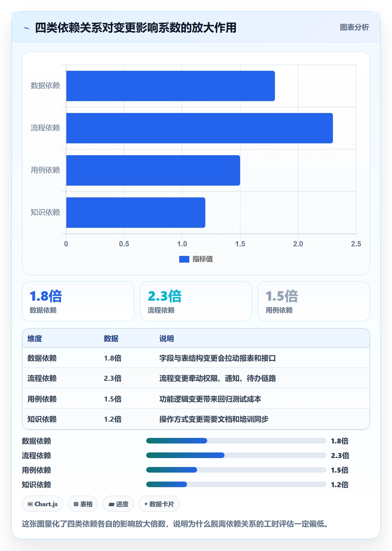Click the 流程依赖 progress bar
Viewport: 392px width, 551px height.
(x=236, y=455)
